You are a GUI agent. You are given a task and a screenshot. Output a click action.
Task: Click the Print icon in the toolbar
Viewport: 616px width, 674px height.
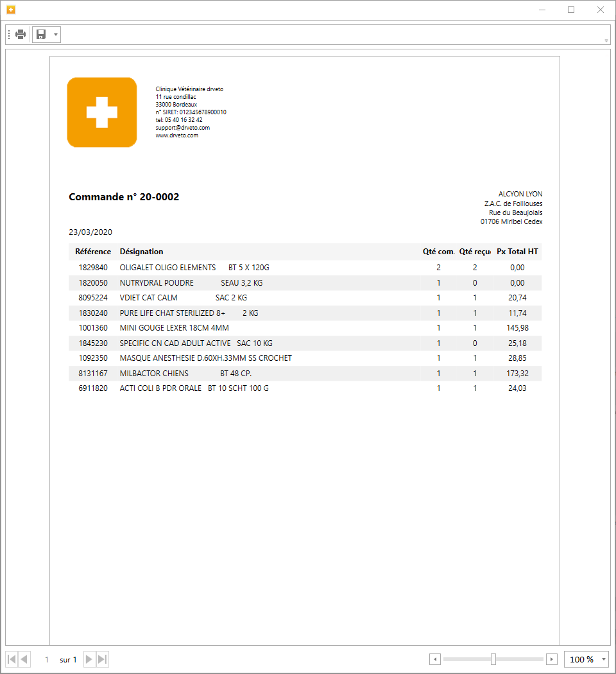[21, 35]
